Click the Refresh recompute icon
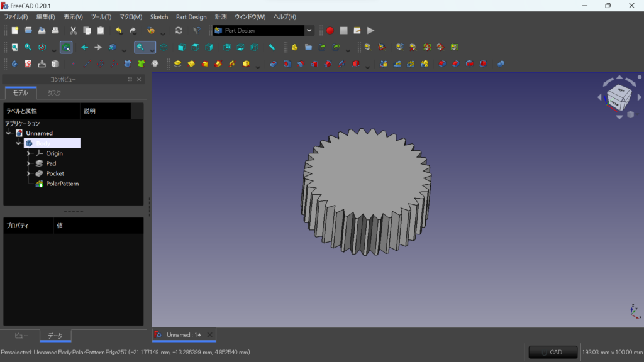This screenshot has width=644, height=362. [179, 31]
